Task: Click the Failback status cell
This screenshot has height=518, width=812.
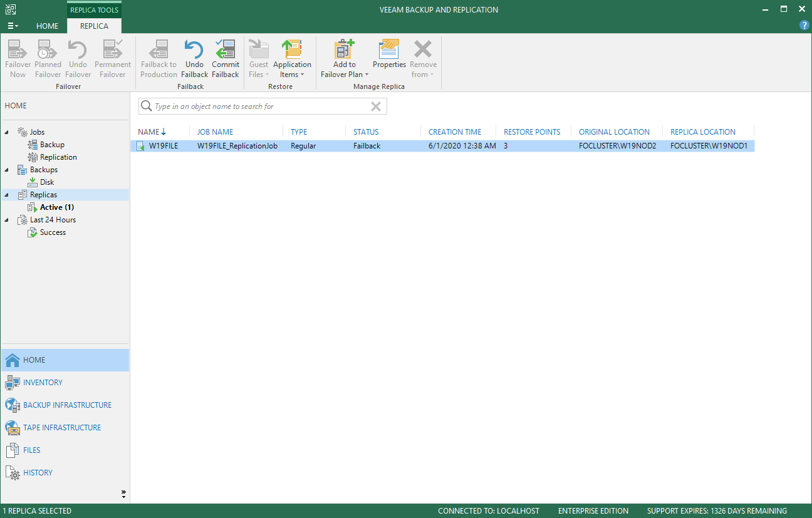Action: coord(367,146)
